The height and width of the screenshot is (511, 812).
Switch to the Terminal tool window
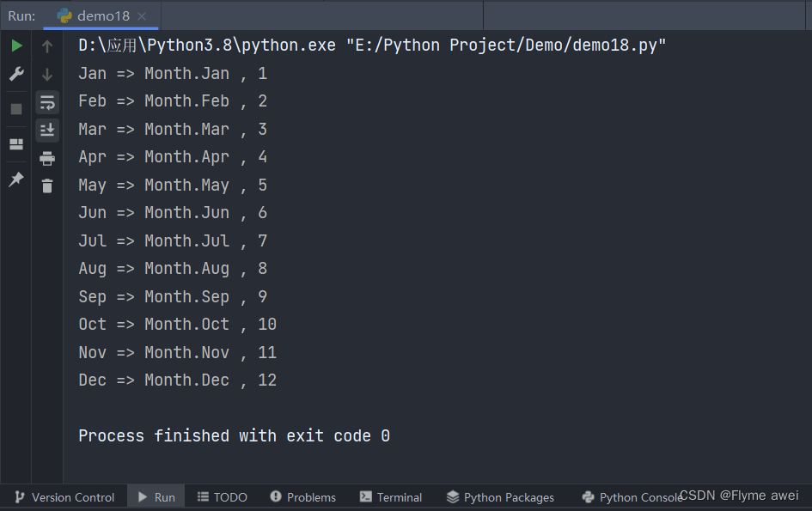tap(391, 497)
